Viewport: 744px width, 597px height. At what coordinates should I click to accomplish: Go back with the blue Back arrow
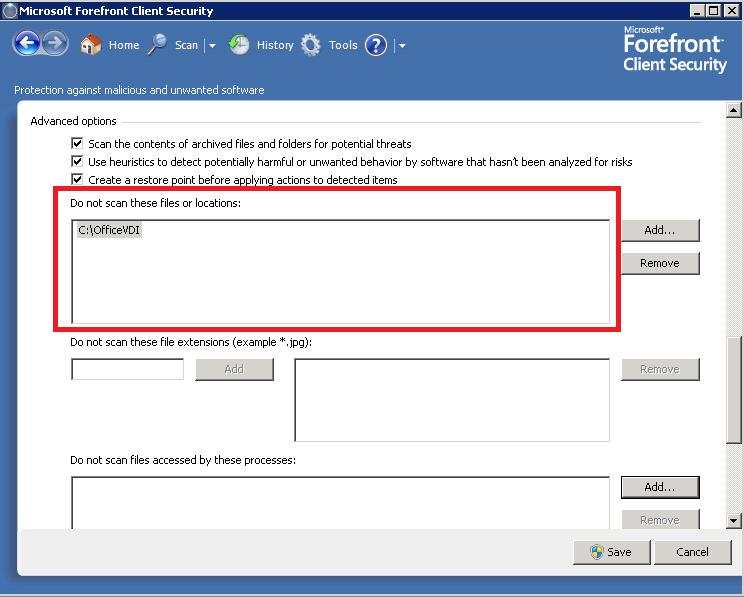[x=27, y=44]
